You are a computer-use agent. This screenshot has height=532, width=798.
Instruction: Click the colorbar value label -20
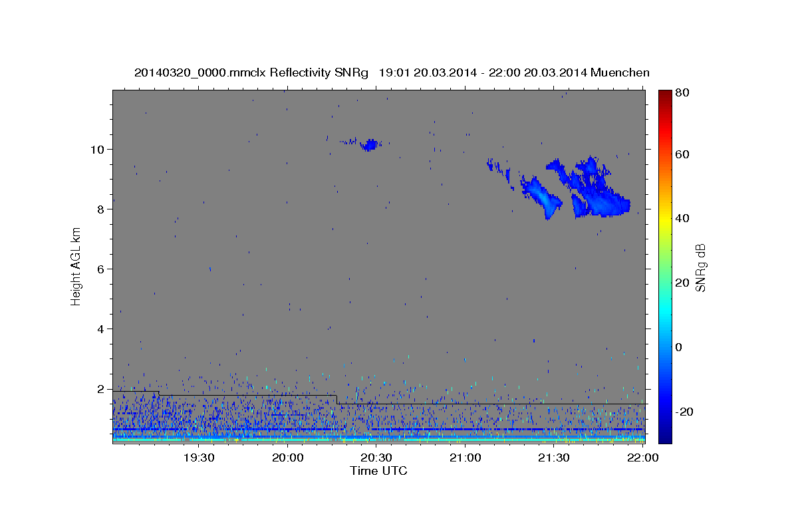pyautogui.click(x=686, y=412)
